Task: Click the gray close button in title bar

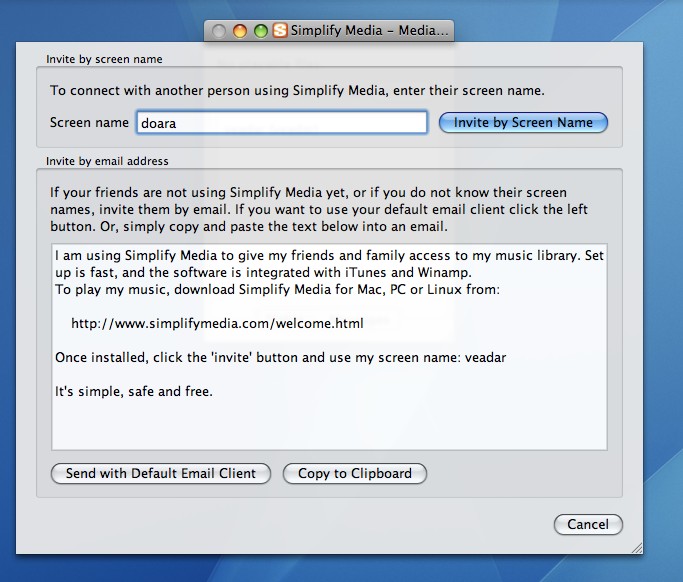Action: pyautogui.click(x=219, y=31)
